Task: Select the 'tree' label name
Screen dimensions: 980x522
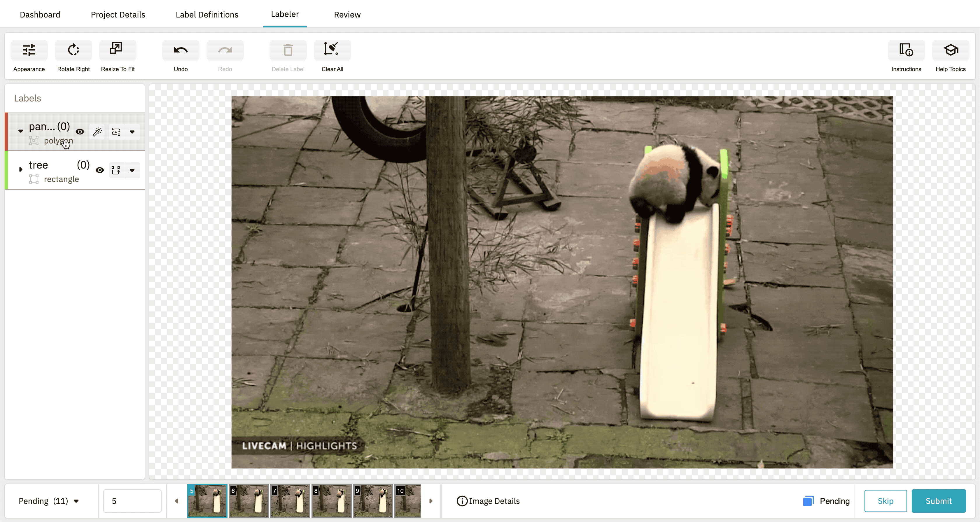Action: pos(38,165)
